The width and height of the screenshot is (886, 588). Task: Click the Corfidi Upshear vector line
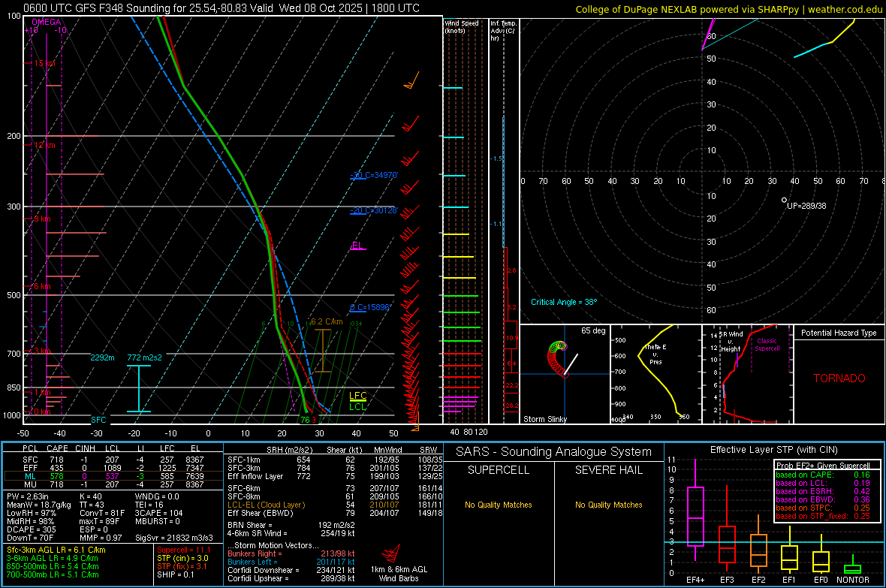click(x=291, y=578)
